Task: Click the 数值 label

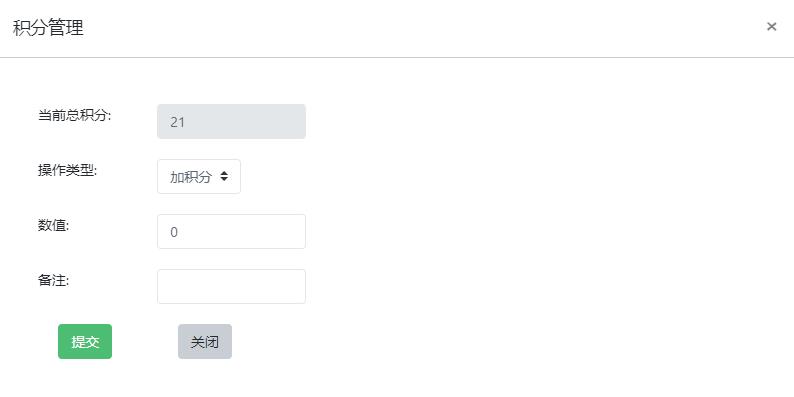Action: click(54, 226)
